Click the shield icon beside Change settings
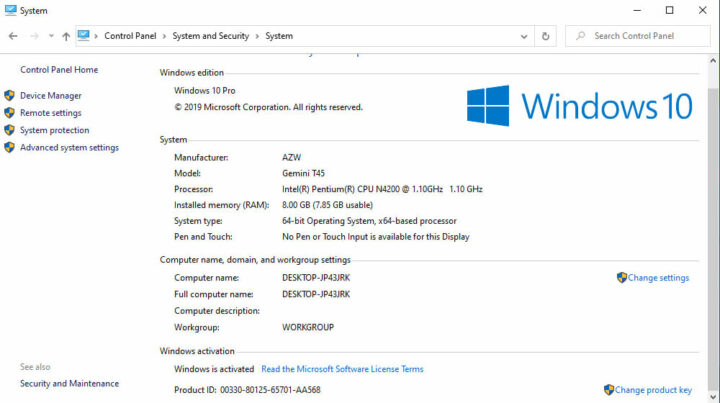This screenshot has height=403, width=720. pos(622,277)
